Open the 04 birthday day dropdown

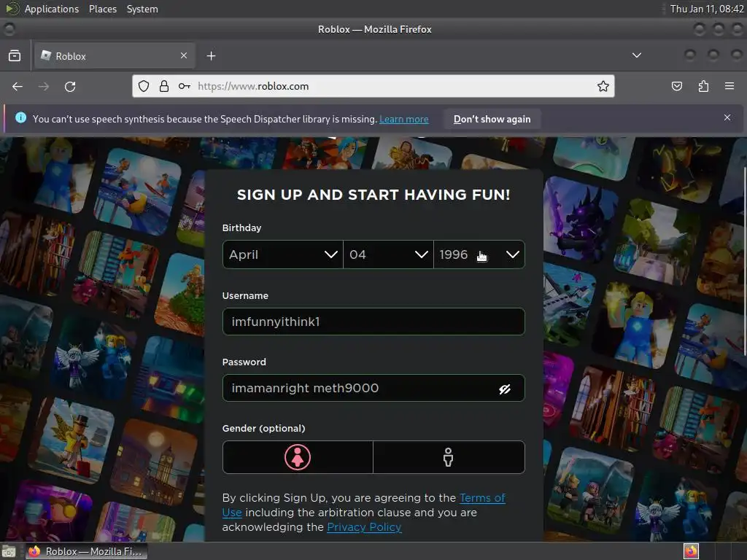click(x=388, y=254)
